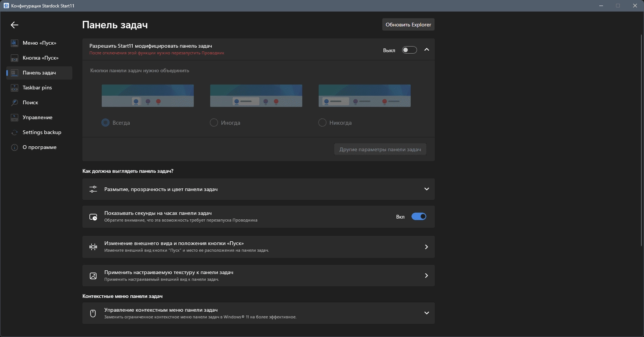The height and width of the screenshot is (337, 644).
Task: Click the Settings backup sync icon
Action: [x=15, y=133]
